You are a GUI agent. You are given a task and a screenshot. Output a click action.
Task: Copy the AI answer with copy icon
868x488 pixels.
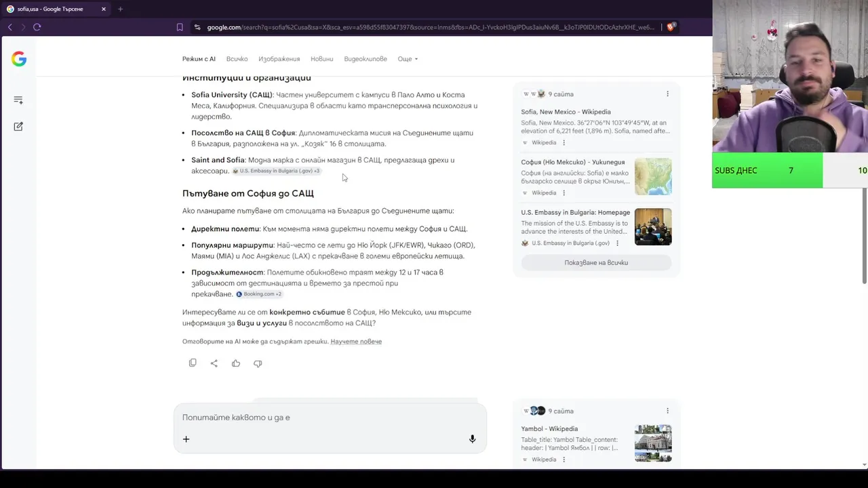[193, 363]
